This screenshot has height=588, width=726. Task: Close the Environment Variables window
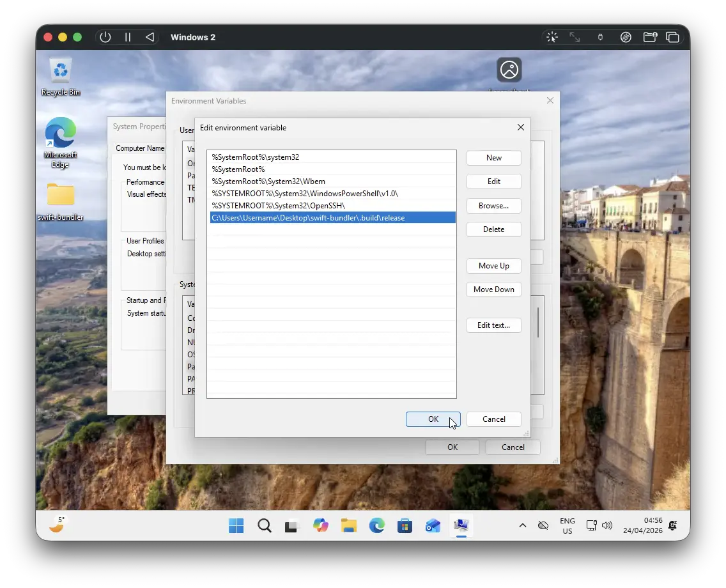(550, 100)
